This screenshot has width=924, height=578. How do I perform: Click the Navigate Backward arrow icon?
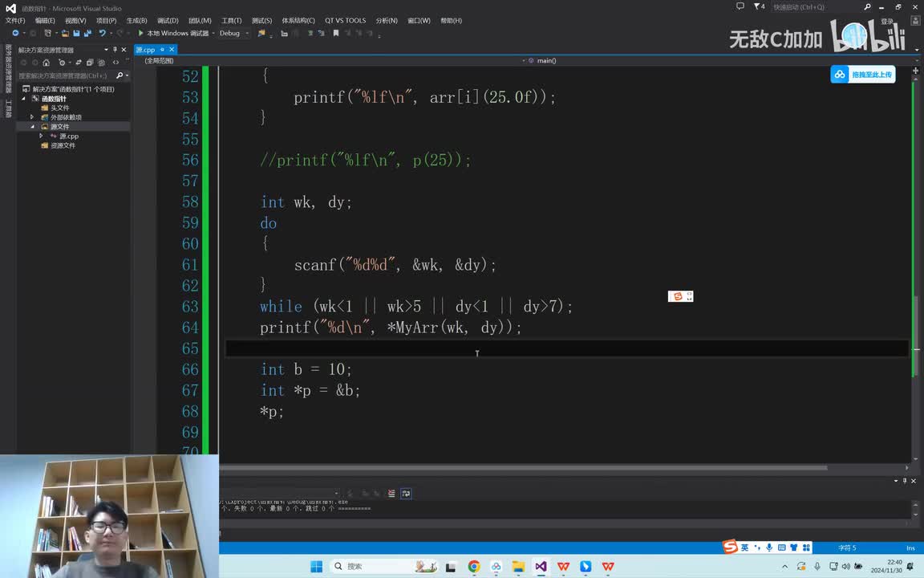tap(14, 34)
